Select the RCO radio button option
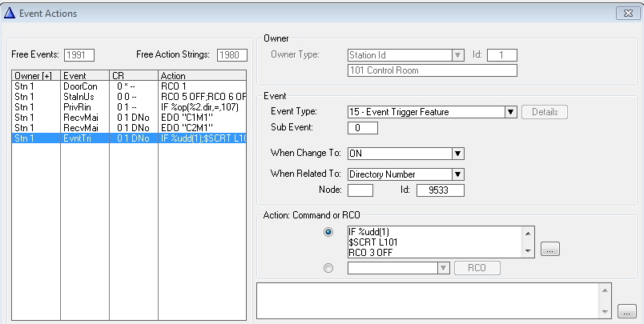 [x=328, y=268]
